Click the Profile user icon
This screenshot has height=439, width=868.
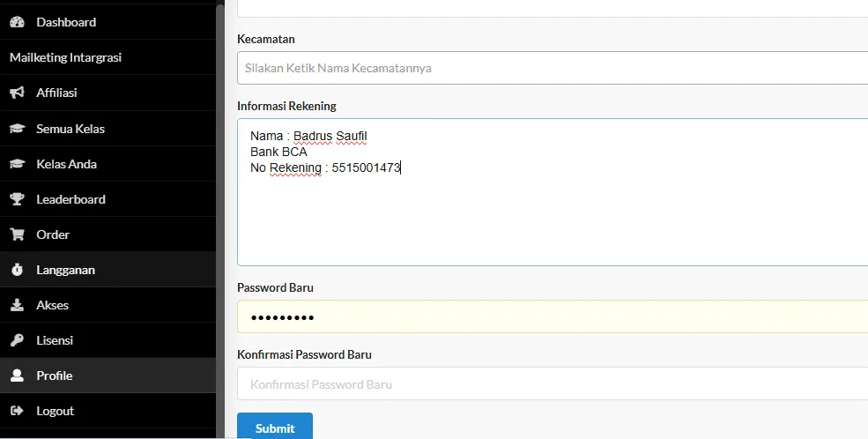(17, 376)
